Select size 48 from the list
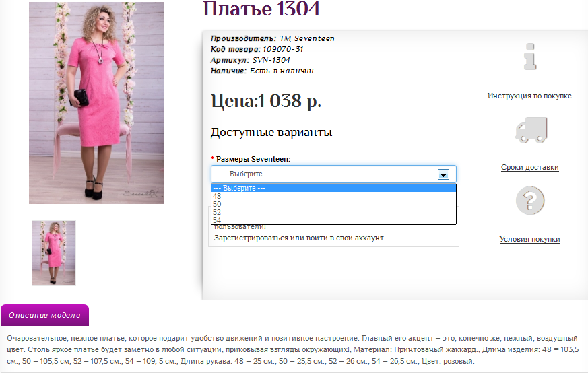Screen dimensions: 588x373 pyautogui.click(x=333, y=196)
